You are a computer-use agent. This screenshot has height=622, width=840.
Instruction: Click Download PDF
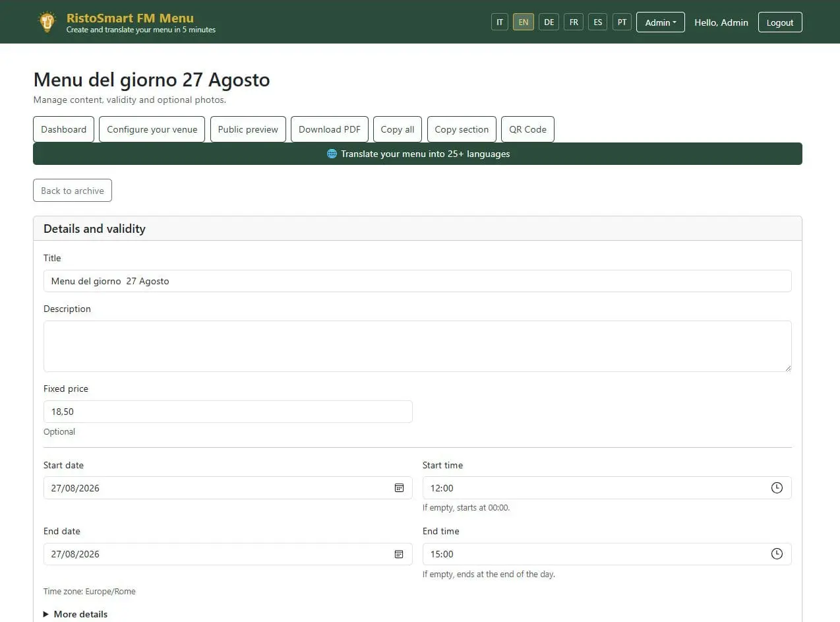(x=330, y=129)
